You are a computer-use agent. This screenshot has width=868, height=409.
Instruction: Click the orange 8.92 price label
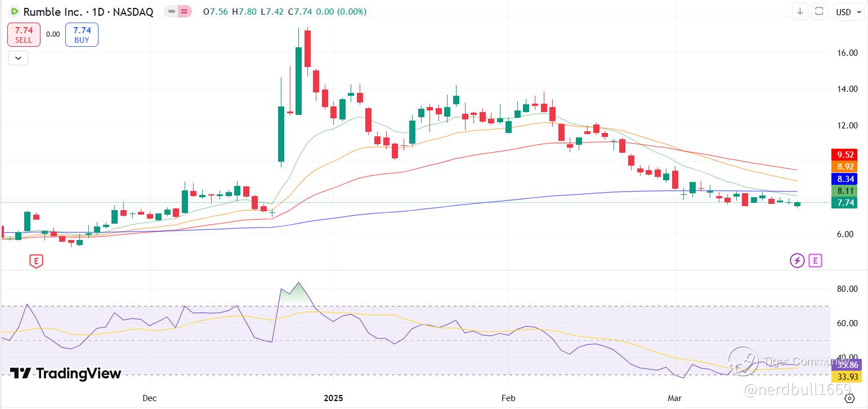(x=845, y=166)
